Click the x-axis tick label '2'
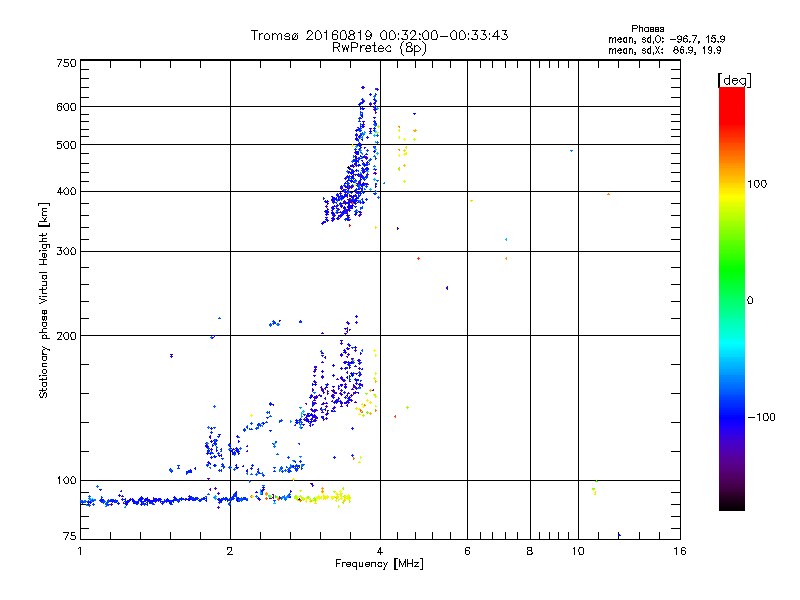Viewport: 800px width, 600px height. pos(230,551)
